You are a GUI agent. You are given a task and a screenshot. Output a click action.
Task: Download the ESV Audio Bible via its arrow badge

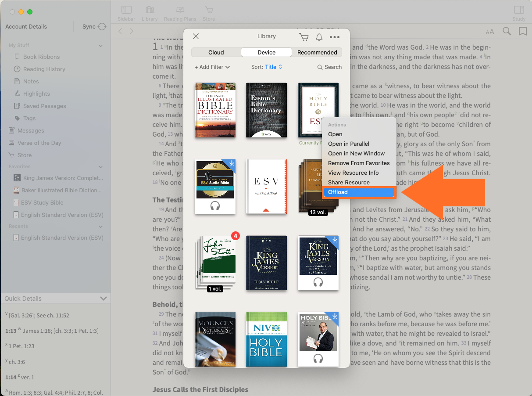click(x=231, y=164)
